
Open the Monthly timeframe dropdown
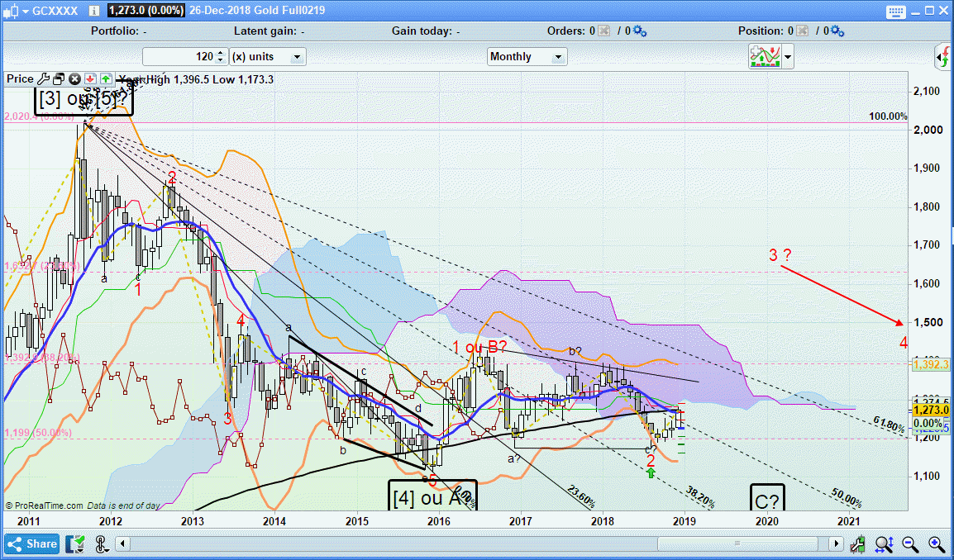pos(527,56)
